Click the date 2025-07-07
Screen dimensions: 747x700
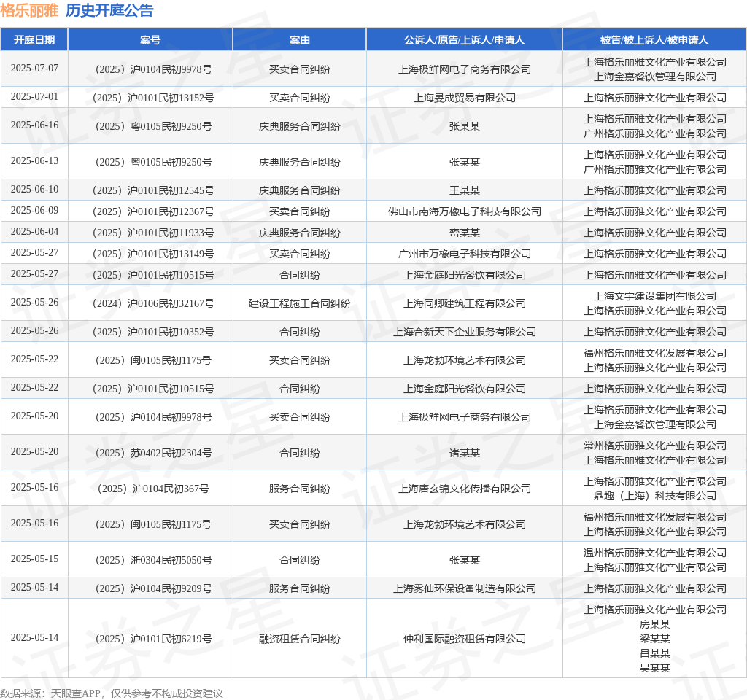(x=34, y=68)
